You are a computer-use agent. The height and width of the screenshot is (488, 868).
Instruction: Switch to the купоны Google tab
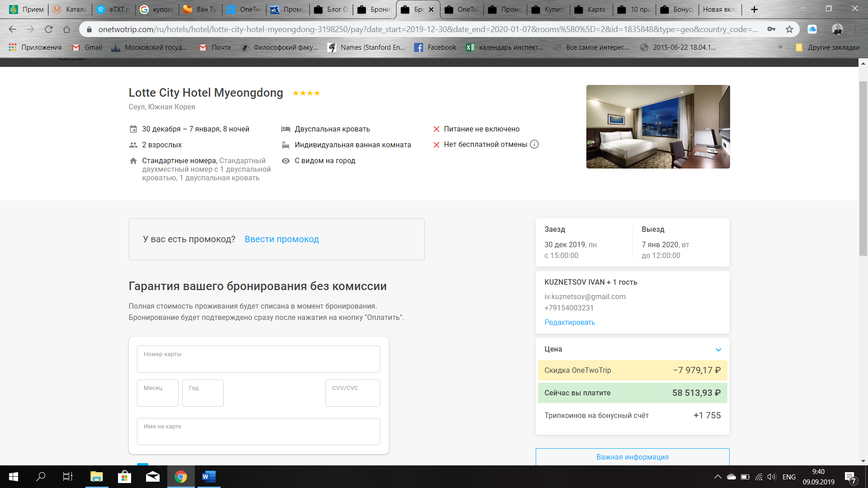tap(156, 9)
